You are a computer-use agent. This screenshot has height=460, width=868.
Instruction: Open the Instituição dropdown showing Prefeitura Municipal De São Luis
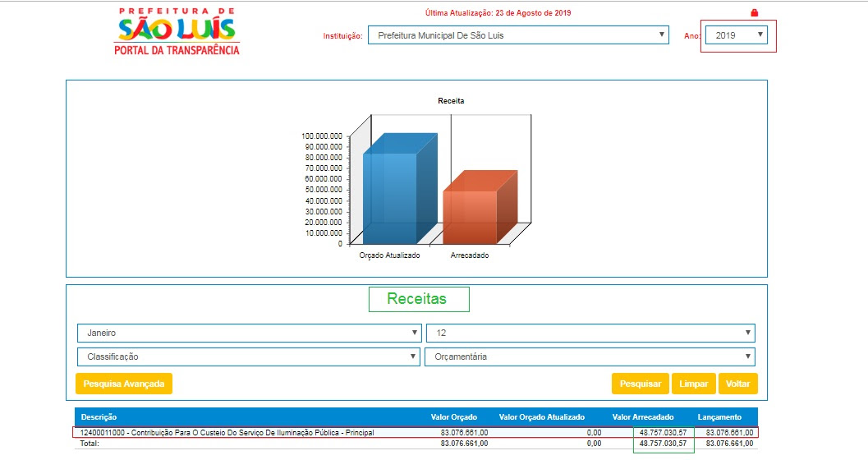(x=518, y=34)
